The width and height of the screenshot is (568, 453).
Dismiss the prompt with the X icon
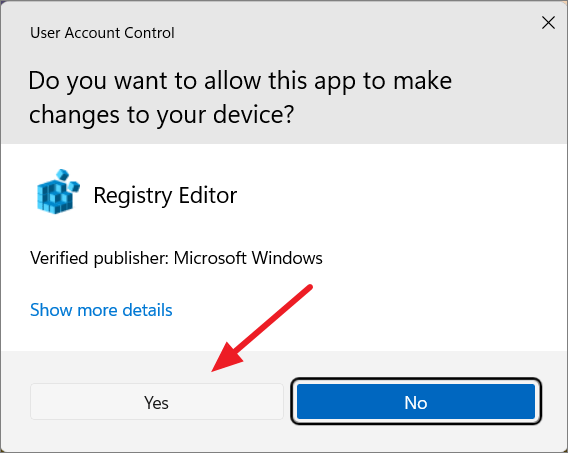tap(548, 22)
